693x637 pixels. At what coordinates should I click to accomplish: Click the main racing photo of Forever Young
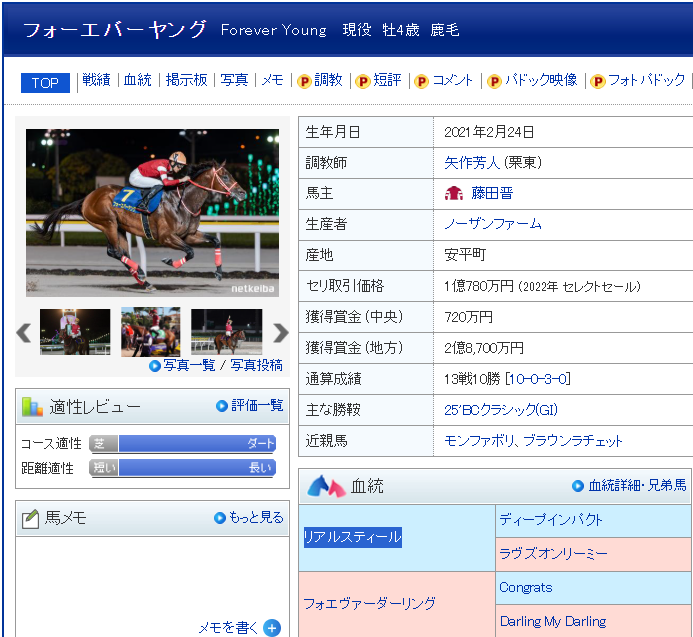[x=152, y=212]
